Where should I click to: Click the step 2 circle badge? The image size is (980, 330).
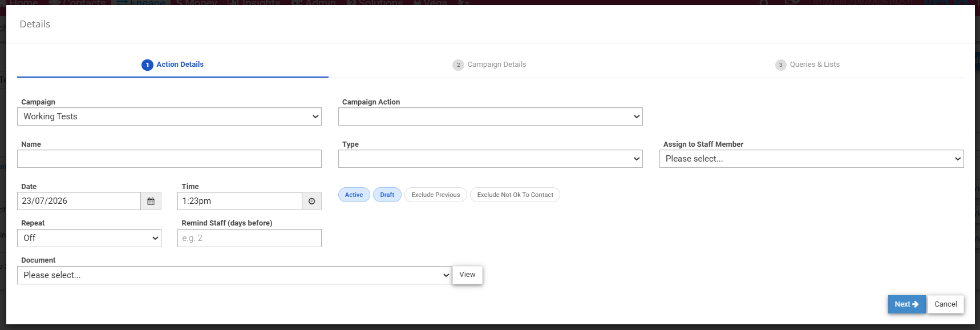coord(458,65)
